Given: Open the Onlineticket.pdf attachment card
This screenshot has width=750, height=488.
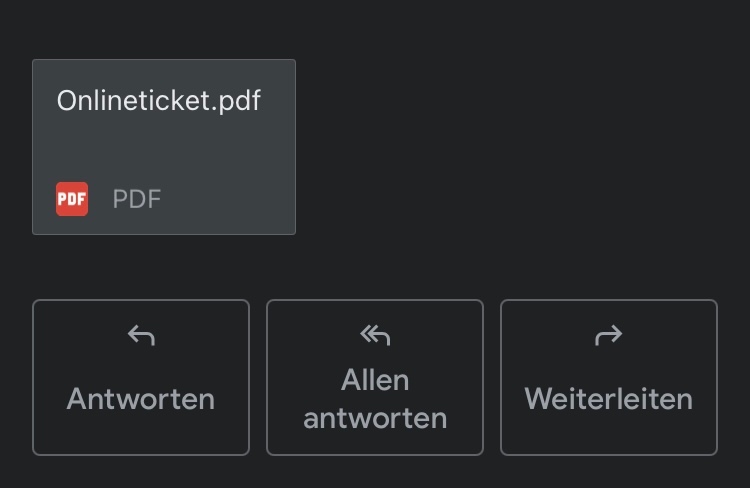Looking at the screenshot, I should click(x=164, y=147).
